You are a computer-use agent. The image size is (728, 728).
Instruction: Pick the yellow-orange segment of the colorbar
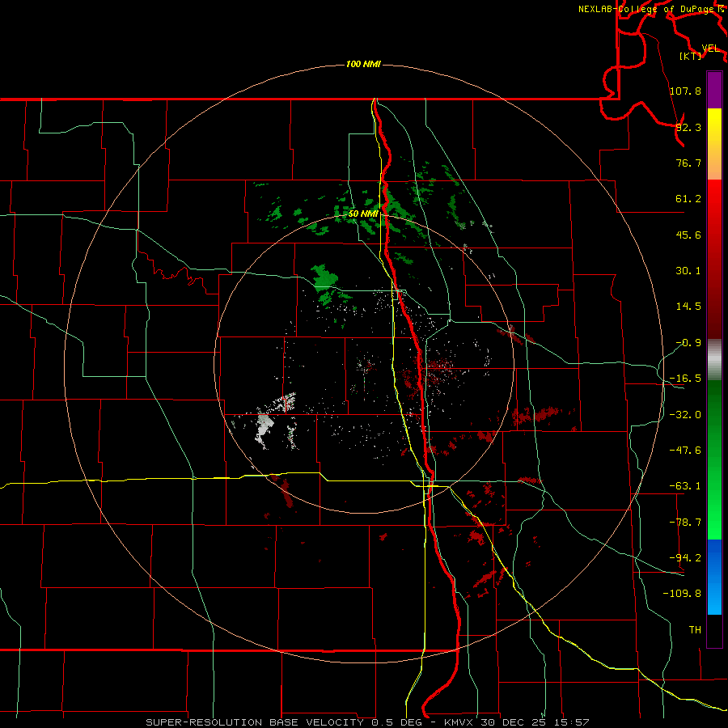(714, 144)
